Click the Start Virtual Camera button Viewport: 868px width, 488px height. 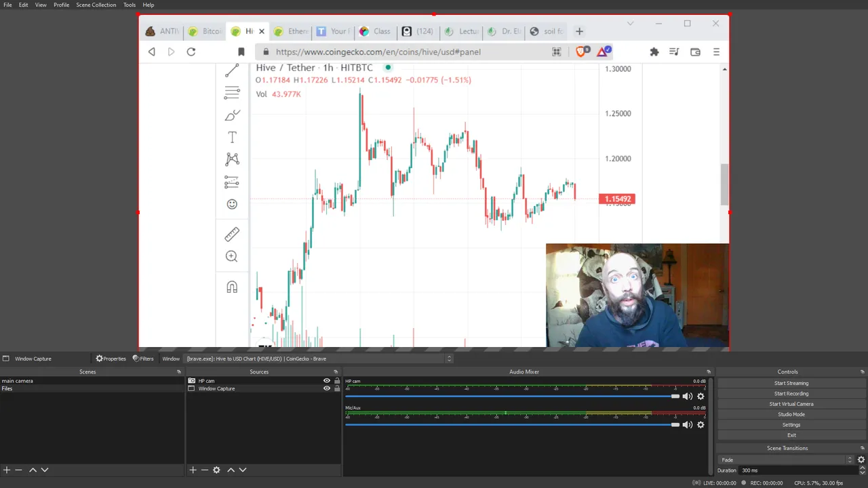pyautogui.click(x=791, y=404)
